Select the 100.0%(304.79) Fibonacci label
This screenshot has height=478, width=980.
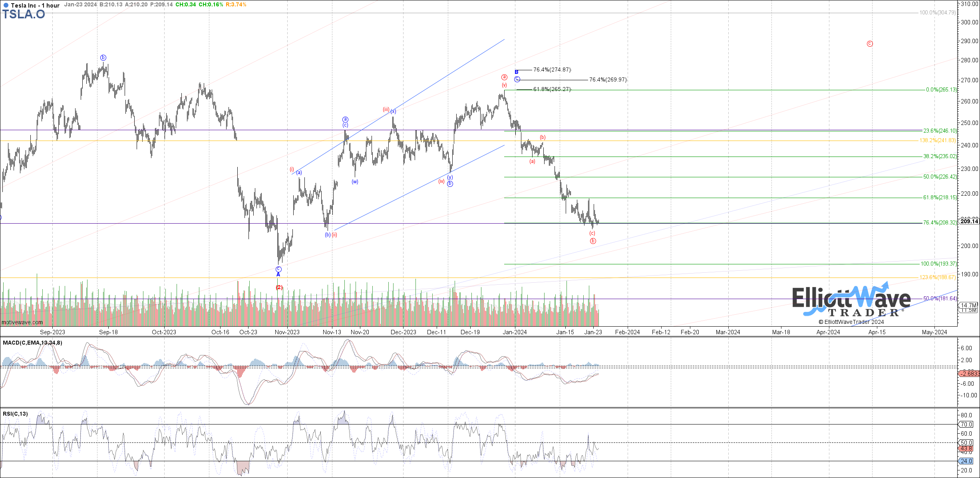[x=937, y=13]
